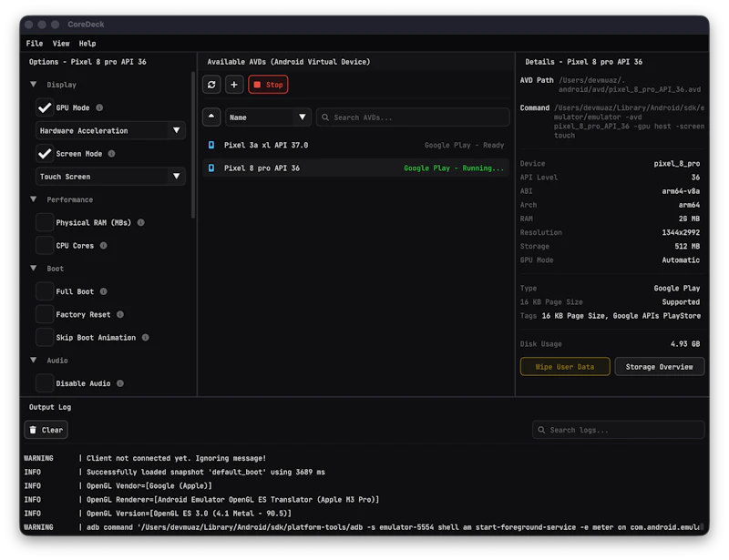Click the arm64-v8a ABI value
This screenshot has height=560, width=729.
point(681,191)
